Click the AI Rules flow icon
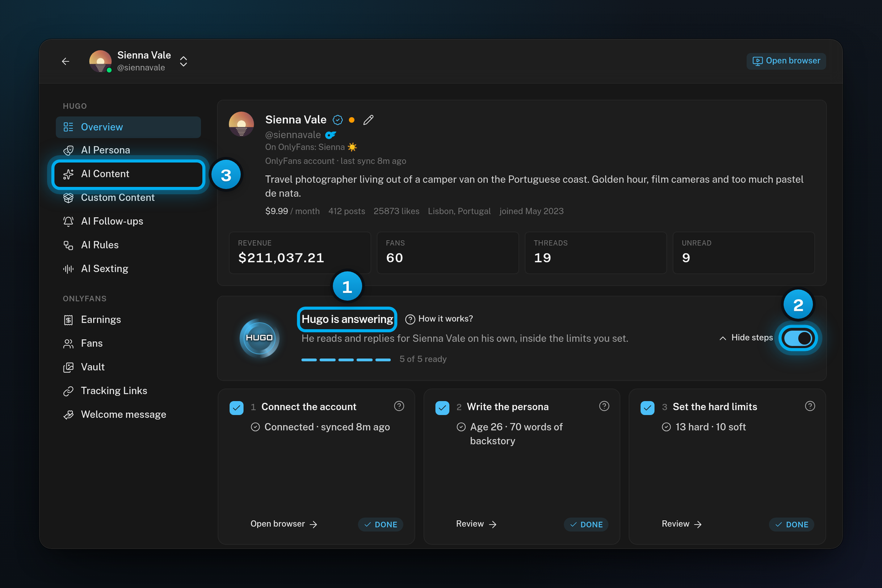882x588 pixels. (68, 245)
